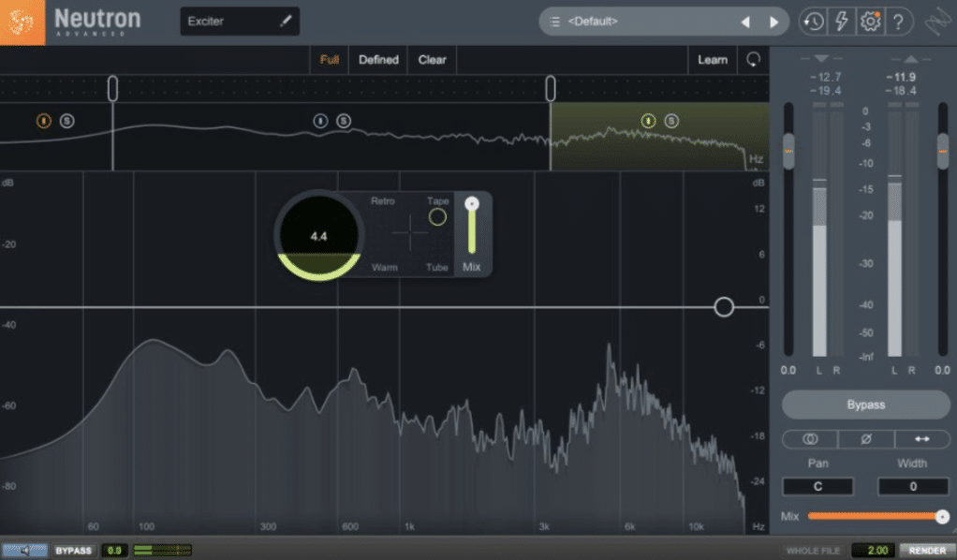
Task: Toggle the mid band power button
Action: tap(320, 121)
